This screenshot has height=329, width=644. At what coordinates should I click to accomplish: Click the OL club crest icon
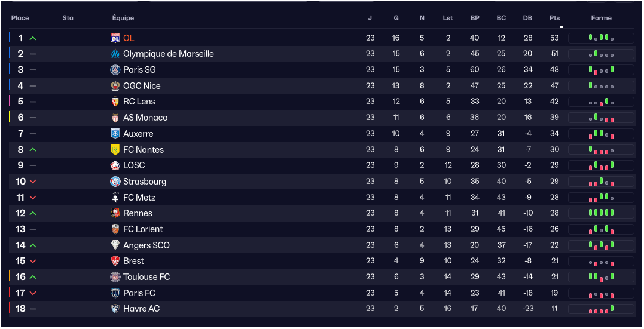(x=115, y=38)
